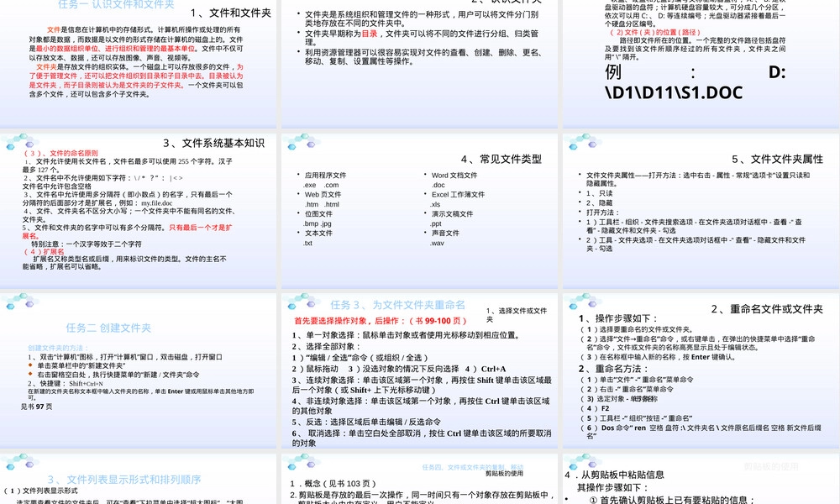Select the slide 2、重命名文件或文件夹

[701, 370]
